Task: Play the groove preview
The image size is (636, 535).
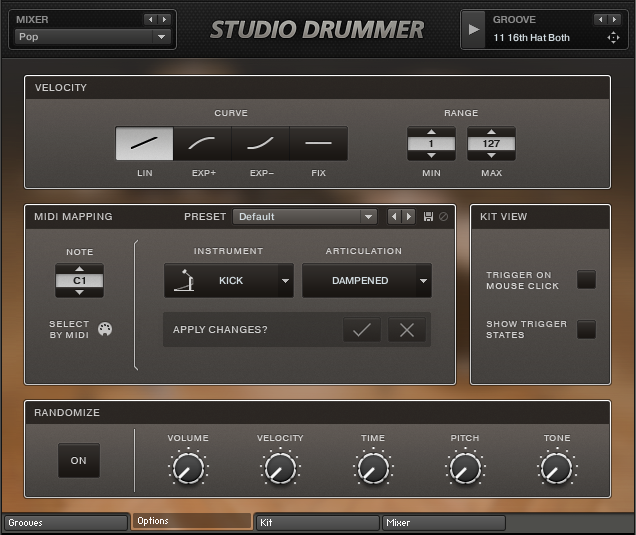Action: [474, 29]
